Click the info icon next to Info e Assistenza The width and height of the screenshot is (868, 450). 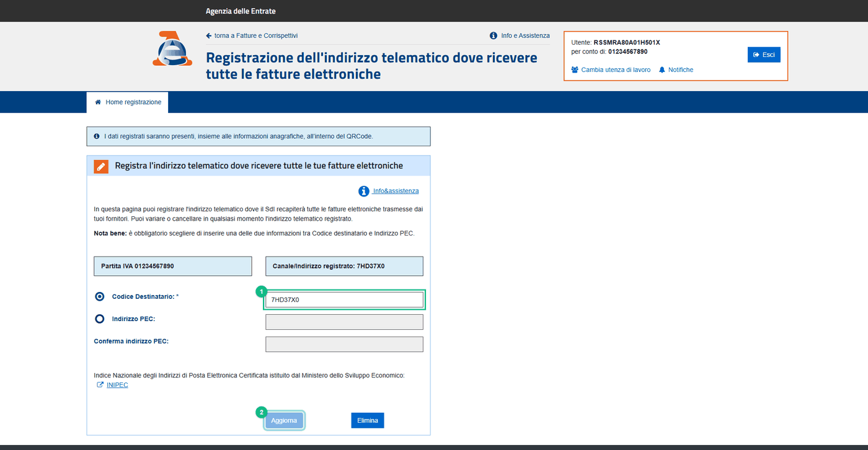point(494,36)
